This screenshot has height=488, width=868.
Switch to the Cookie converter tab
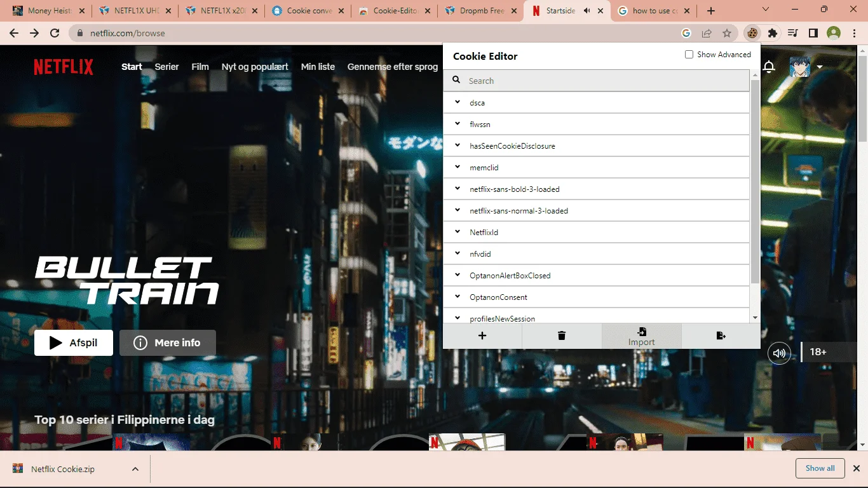309,11
